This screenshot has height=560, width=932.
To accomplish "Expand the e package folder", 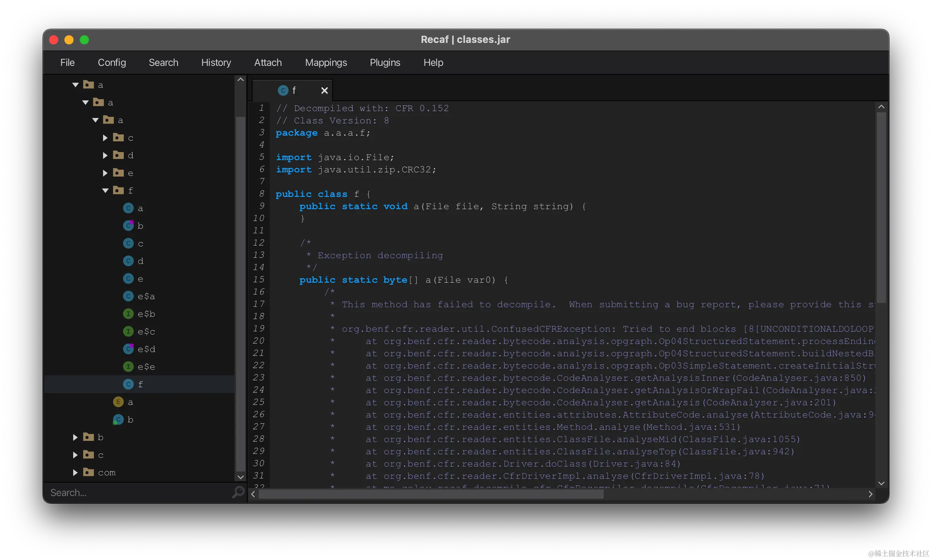I will click(x=105, y=173).
